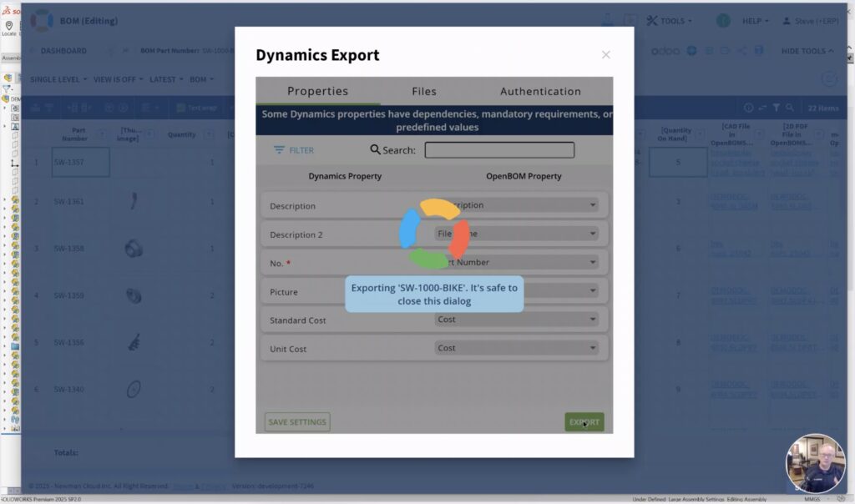
Task: Open the Picture property dropdown
Action: click(516, 290)
